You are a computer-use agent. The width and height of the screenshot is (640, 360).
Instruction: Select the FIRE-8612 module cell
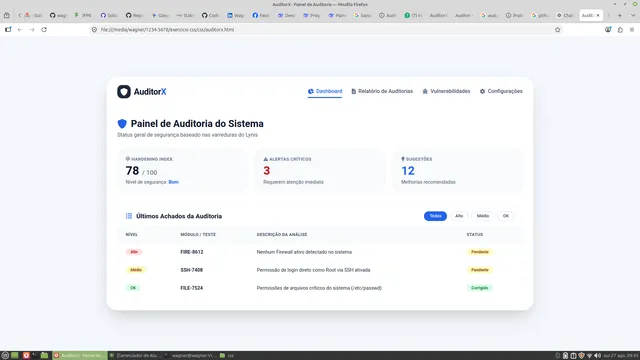pos(192,252)
